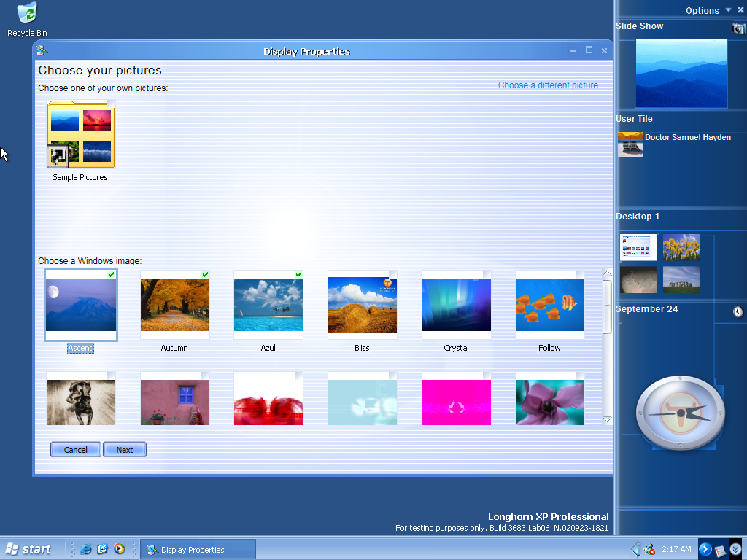
Task: Select the Autumn wallpaper thumbnail
Action: point(175,305)
